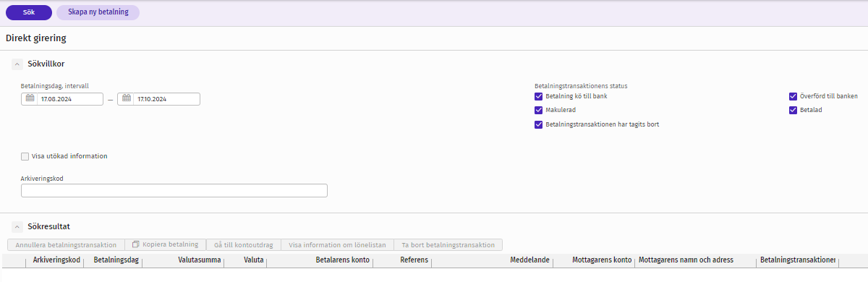Click Ta bort betalningstransaktion button
The image size is (868, 282).
pos(448,245)
